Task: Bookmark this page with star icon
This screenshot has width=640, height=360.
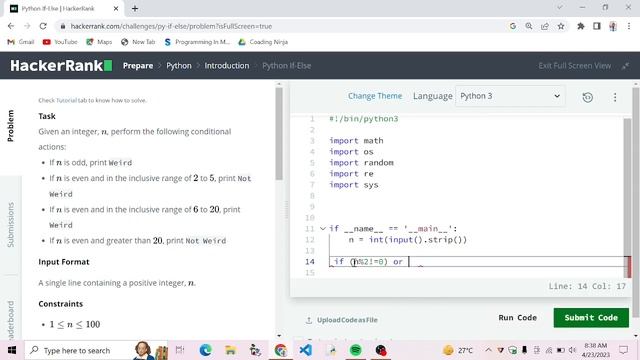Action: point(561,26)
